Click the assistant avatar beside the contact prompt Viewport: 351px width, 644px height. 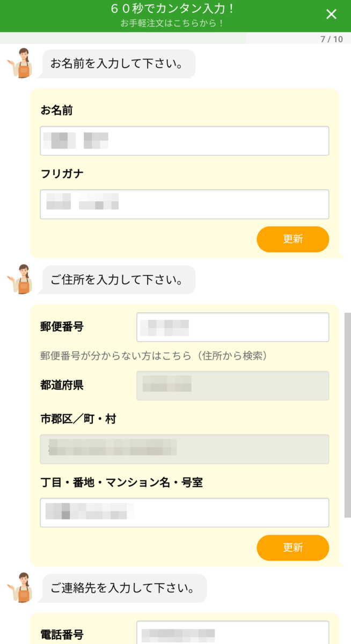click(x=21, y=588)
